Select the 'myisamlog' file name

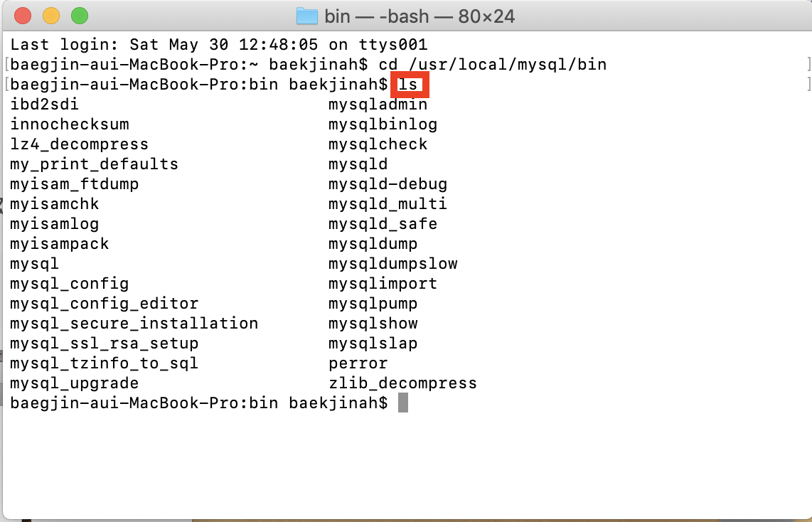tap(54, 224)
